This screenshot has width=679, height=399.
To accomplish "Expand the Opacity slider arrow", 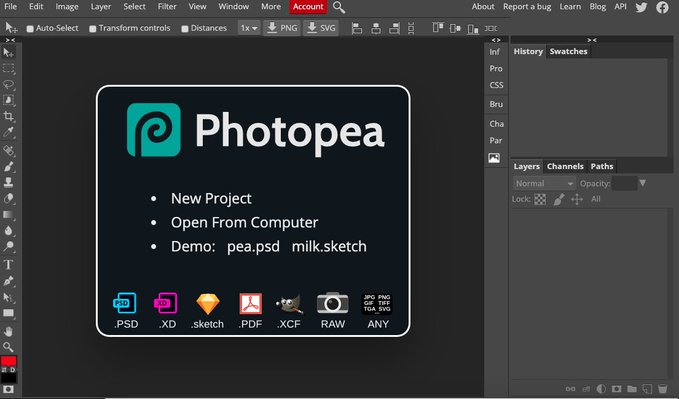I will (643, 183).
